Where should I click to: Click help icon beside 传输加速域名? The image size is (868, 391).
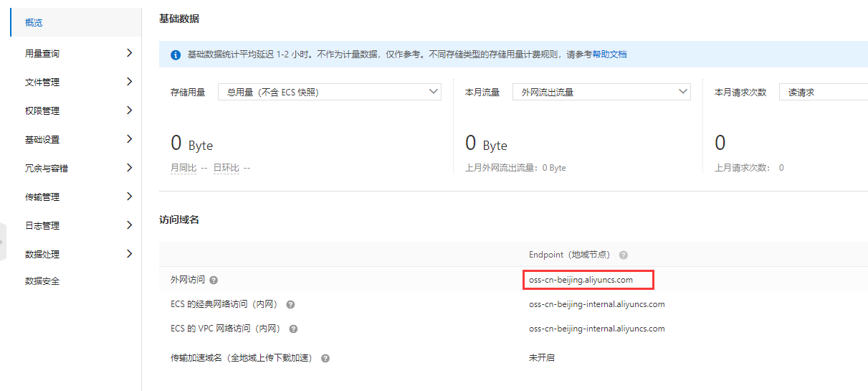coord(325,357)
